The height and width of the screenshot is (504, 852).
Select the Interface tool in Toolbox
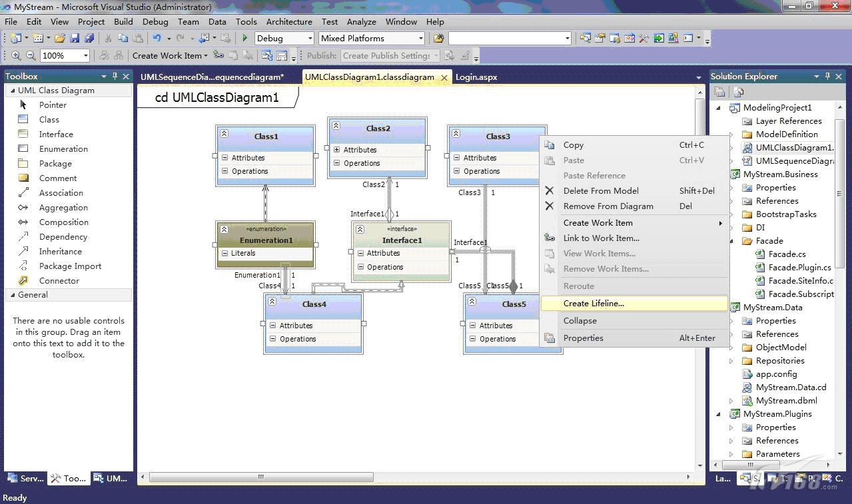[x=70, y=134]
